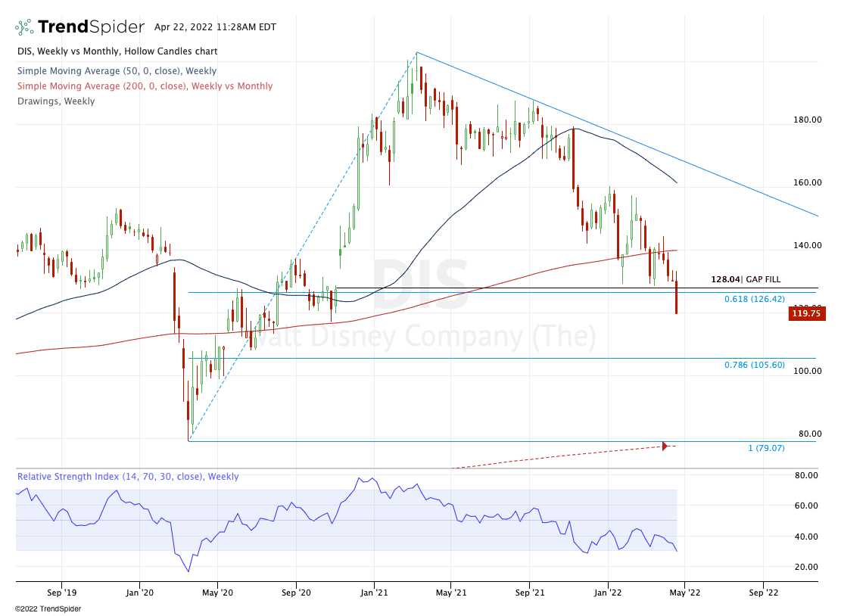Click the 'May '20' date axis label
The height and width of the screenshot is (616, 841).
click(218, 593)
